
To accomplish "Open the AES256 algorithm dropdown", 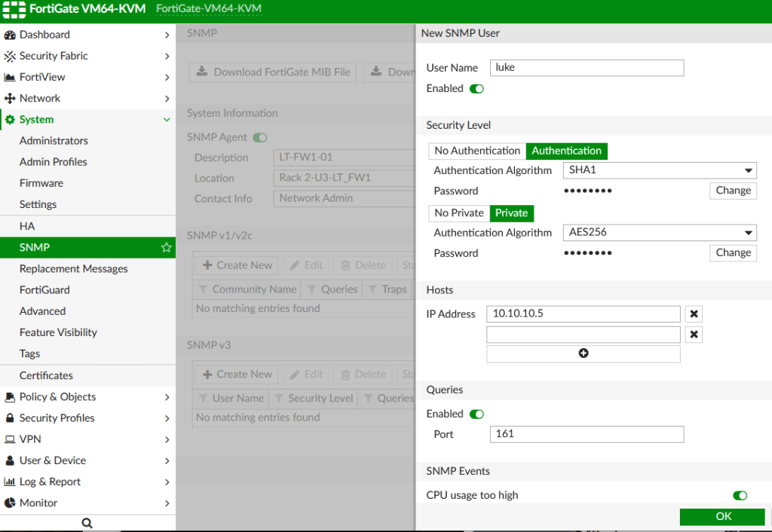I will (660, 232).
